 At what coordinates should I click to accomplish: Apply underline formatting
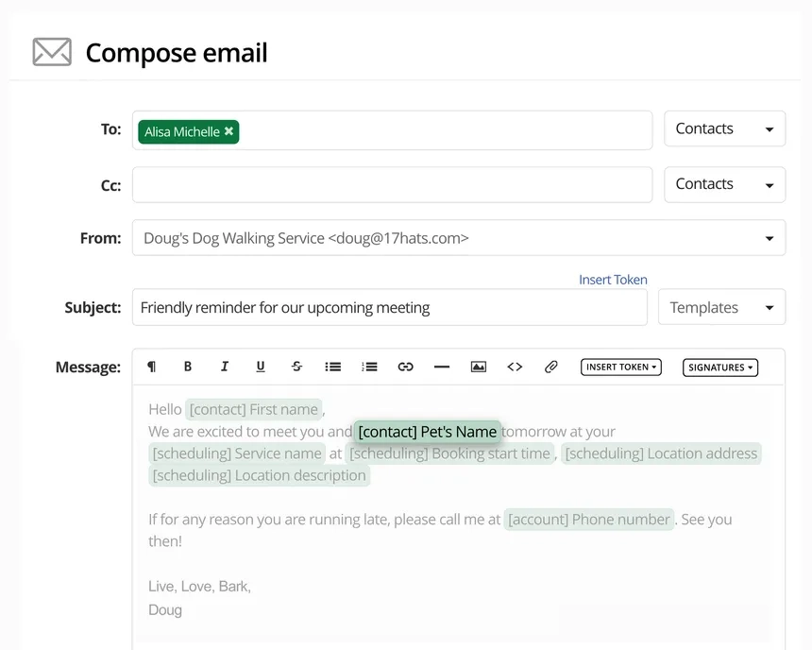pyautogui.click(x=261, y=367)
